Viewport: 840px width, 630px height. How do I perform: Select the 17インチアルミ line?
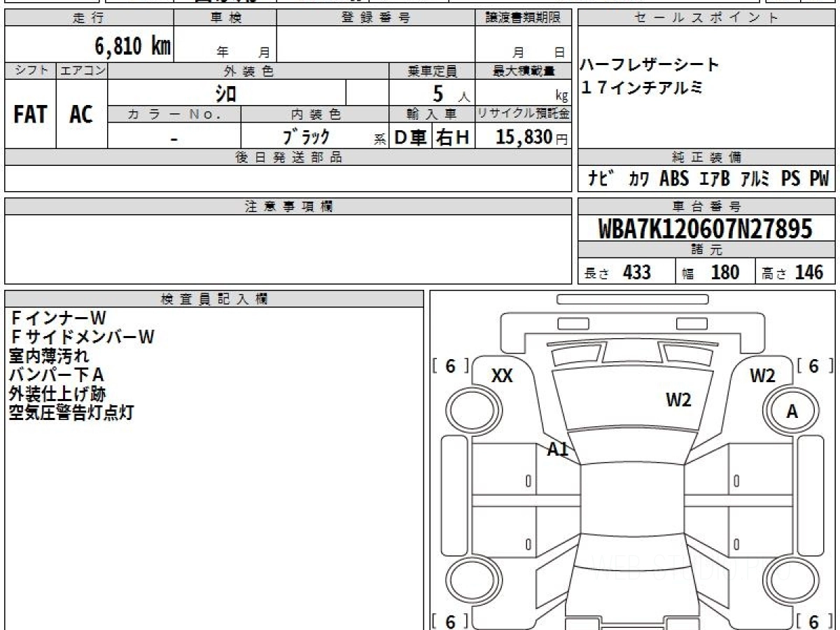(x=642, y=87)
